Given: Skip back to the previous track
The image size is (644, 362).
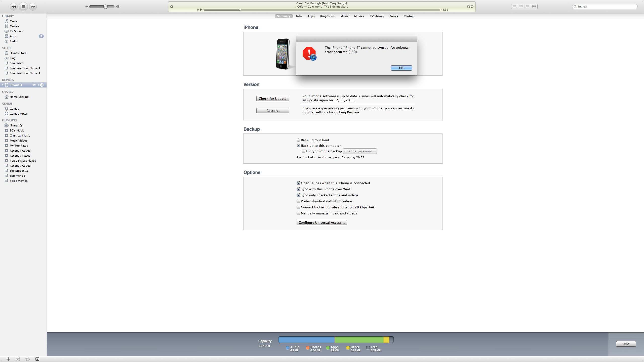Looking at the screenshot, I should click(x=14, y=7).
